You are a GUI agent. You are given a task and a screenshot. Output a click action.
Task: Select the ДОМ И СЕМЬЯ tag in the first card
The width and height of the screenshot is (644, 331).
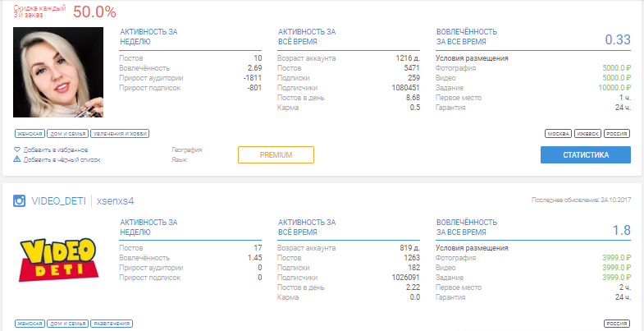pyautogui.click(x=67, y=134)
